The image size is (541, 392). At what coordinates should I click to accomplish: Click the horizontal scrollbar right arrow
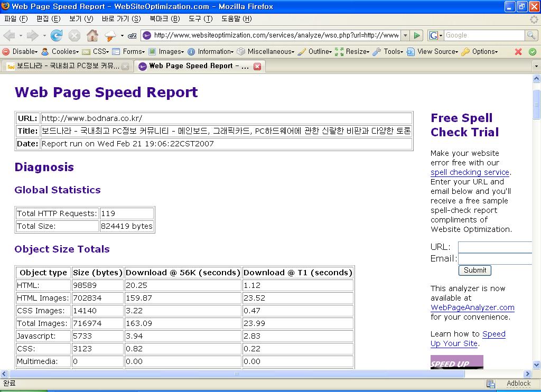[x=527, y=374]
